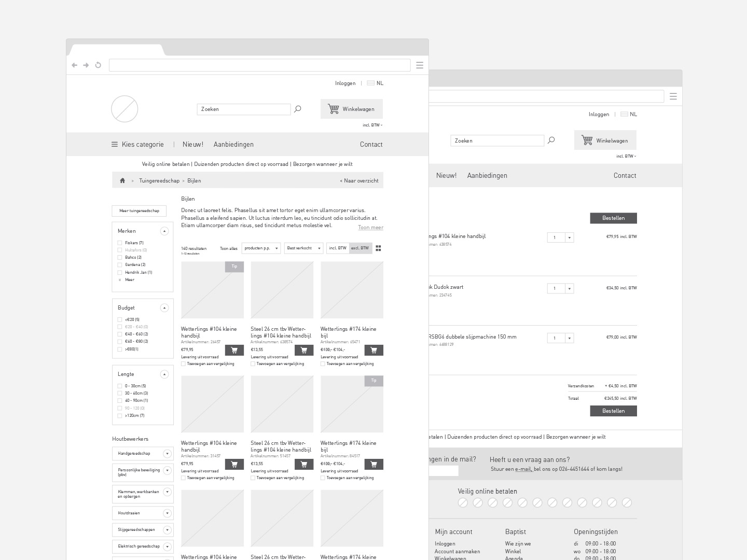Image resolution: width=747 pixels, height=560 pixels.
Task: Open the Aanbiedingen menu item
Action: (233, 145)
